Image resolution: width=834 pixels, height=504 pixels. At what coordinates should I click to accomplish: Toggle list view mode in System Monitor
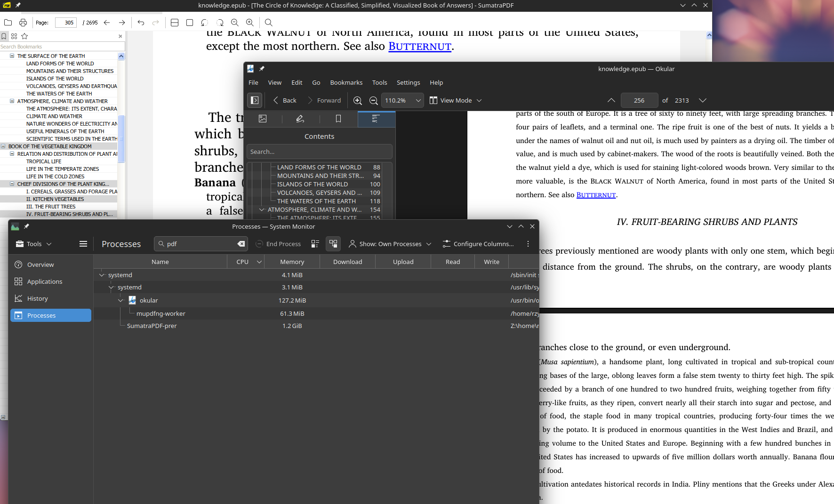[x=315, y=244]
